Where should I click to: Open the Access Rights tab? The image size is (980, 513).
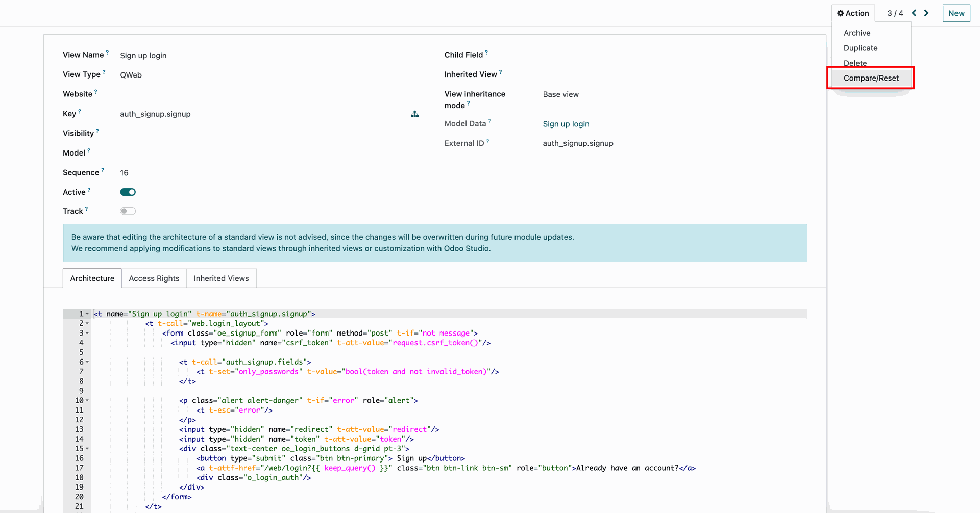[154, 278]
